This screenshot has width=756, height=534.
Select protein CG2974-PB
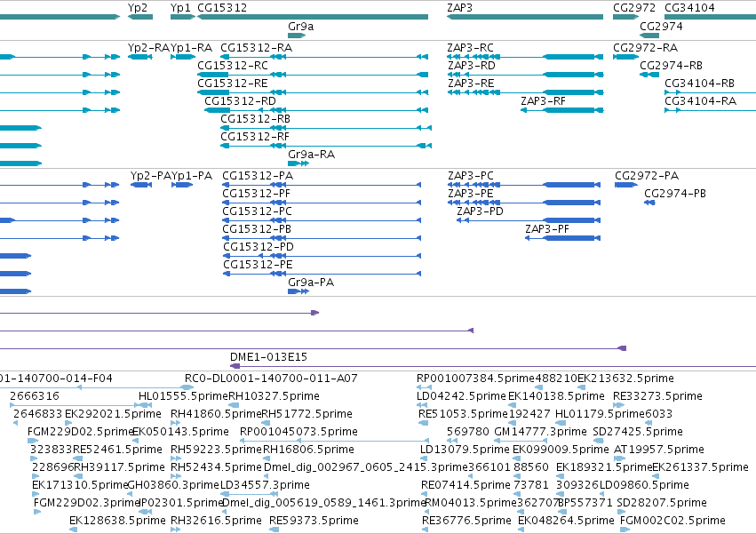[x=675, y=194]
